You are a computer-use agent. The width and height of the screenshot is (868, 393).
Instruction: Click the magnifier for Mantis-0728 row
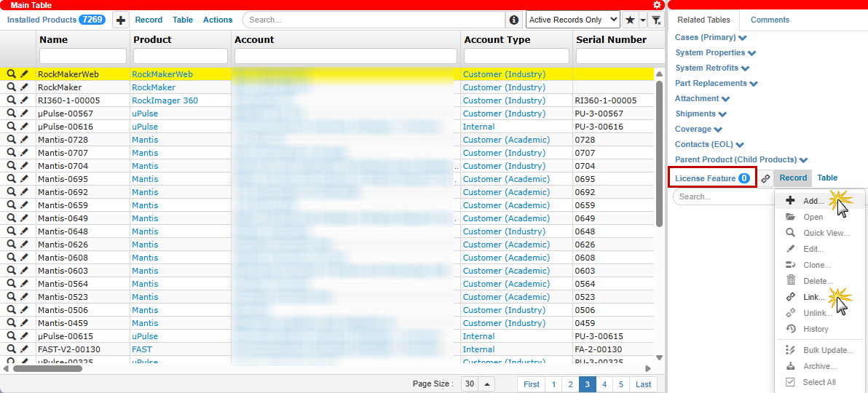pyautogui.click(x=11, y=140)
